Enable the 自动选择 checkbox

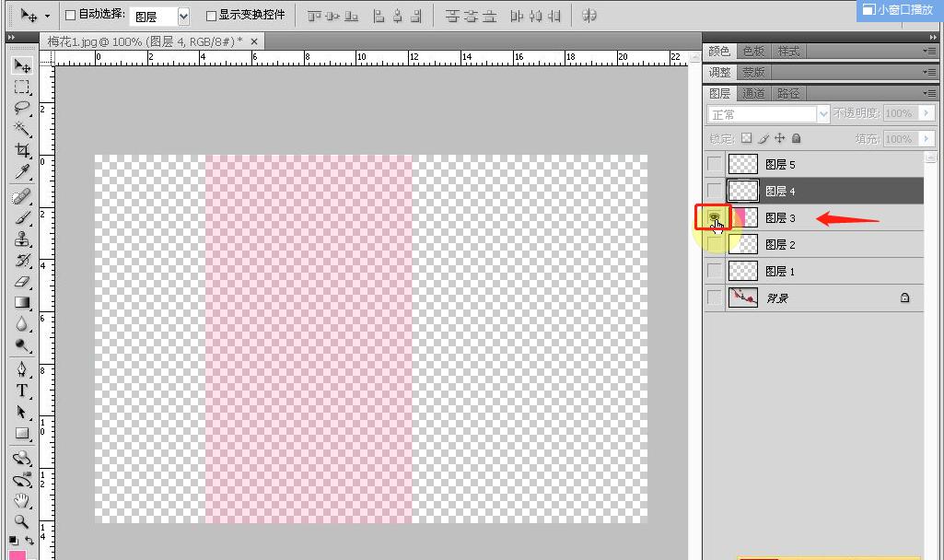(71, 16)
